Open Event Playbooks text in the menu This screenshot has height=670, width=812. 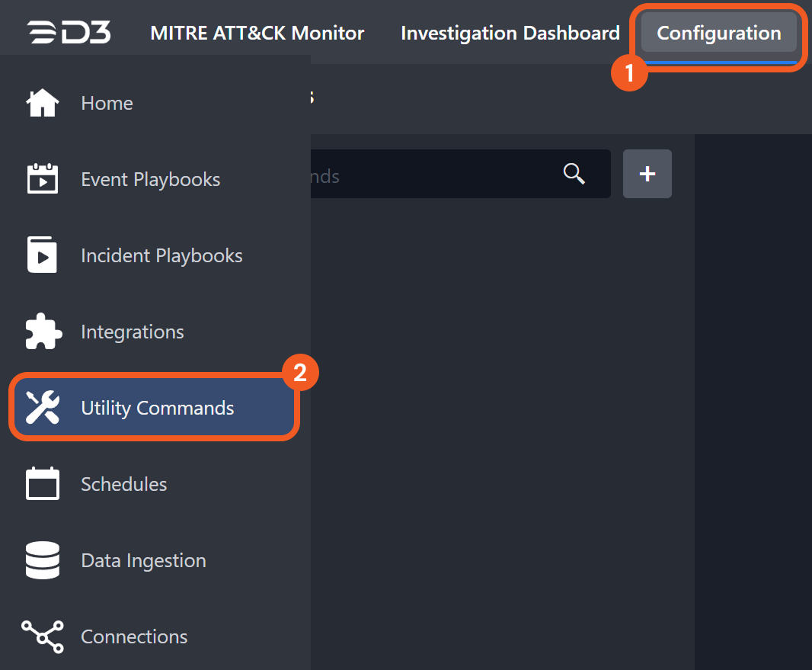151,179
